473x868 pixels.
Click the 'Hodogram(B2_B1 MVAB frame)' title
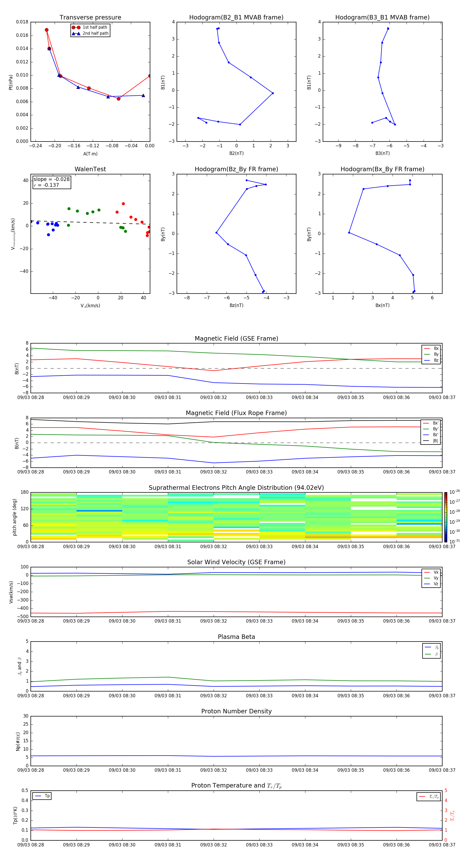236,18
